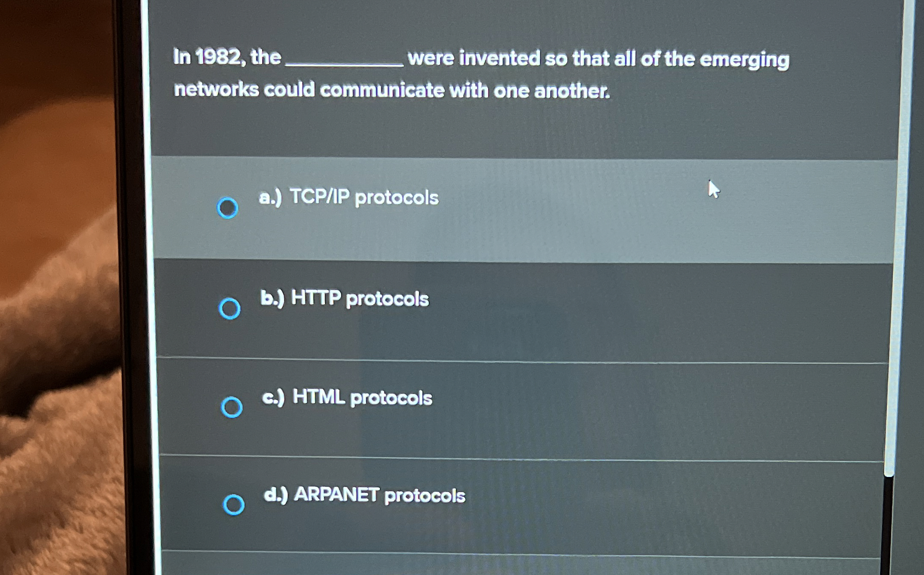
Task: Click the word 'networks' in the question
Action: (x=216, y=89)
